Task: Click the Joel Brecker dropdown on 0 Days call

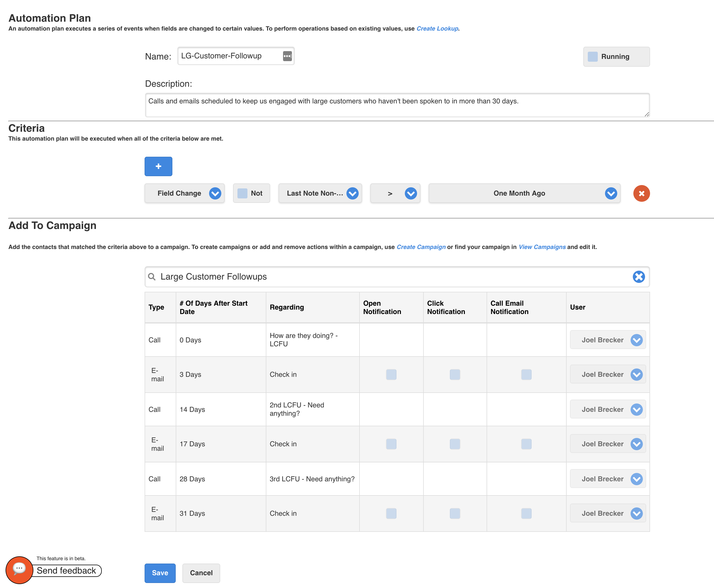Action: (637, 340)
